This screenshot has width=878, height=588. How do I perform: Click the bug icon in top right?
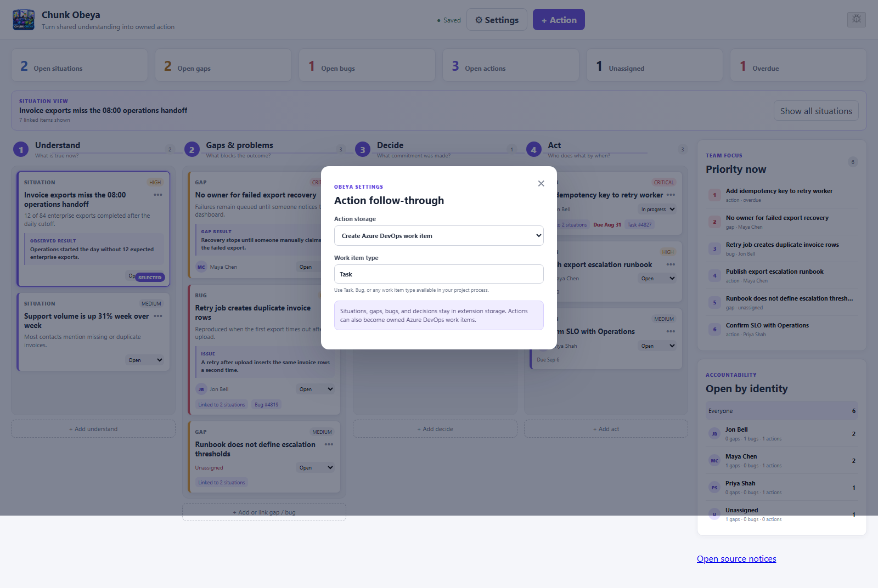click(857, 19)
